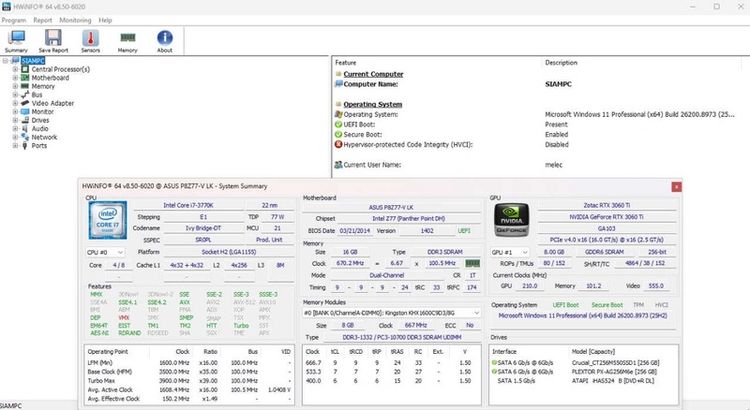Click the Current Computer heading
Image resolution: width=750 pixels, height=410 pixels.
click(373, 74)
